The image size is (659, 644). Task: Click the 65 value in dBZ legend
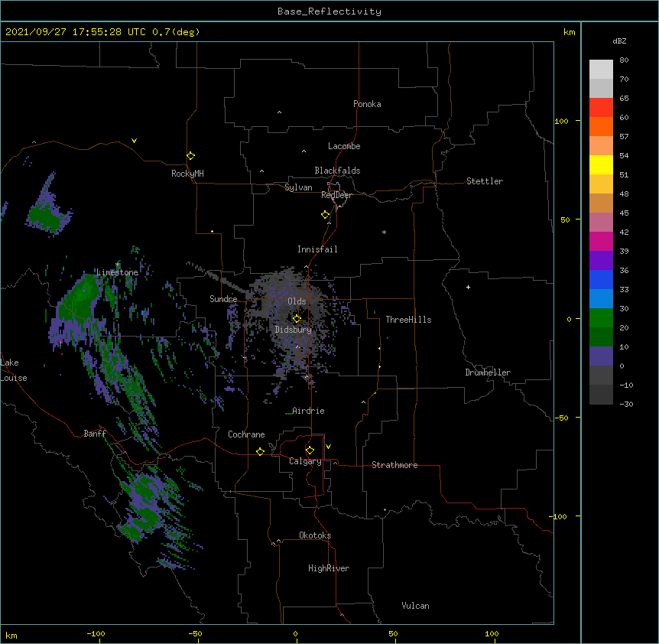[x=624, y=99]
